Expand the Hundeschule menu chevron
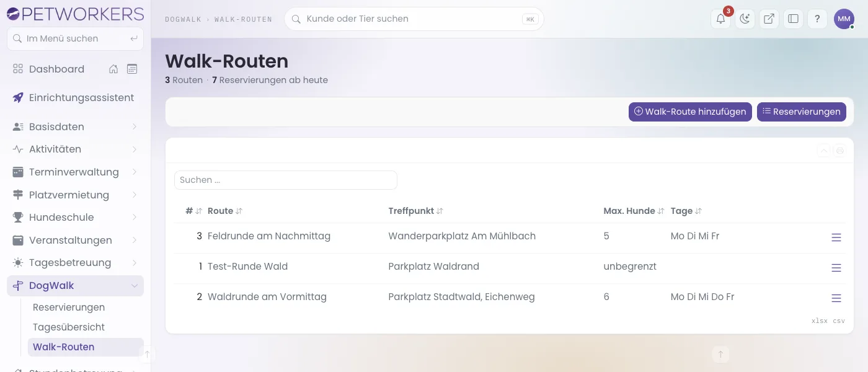Viewport: 868px width, 372px height. coord(135,217)
